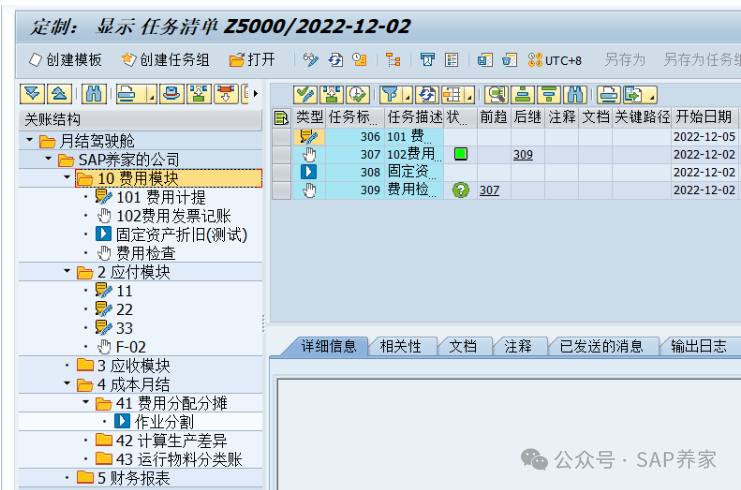Click the binoculars Find icon above the tree
Viewport: 741px width, 490px height.
pyautogui.click(x=93, y=94)
